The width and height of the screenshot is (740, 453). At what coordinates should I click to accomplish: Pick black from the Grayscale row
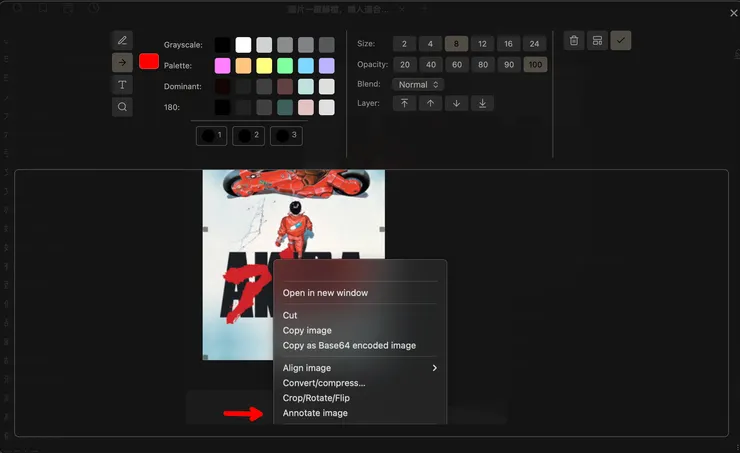(222, 45)
